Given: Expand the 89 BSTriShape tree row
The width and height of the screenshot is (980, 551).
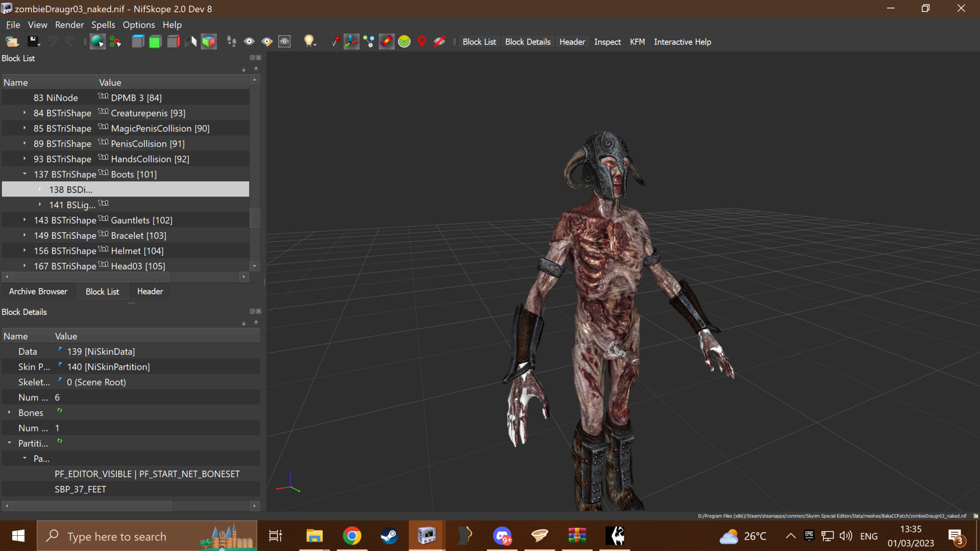Looking at the screenshot, I should 24,143.
